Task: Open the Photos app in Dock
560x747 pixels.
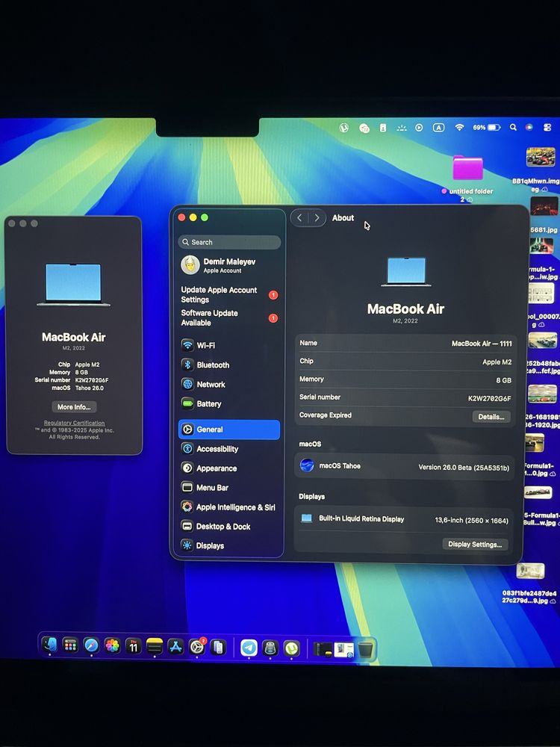Action: [113, 646]
